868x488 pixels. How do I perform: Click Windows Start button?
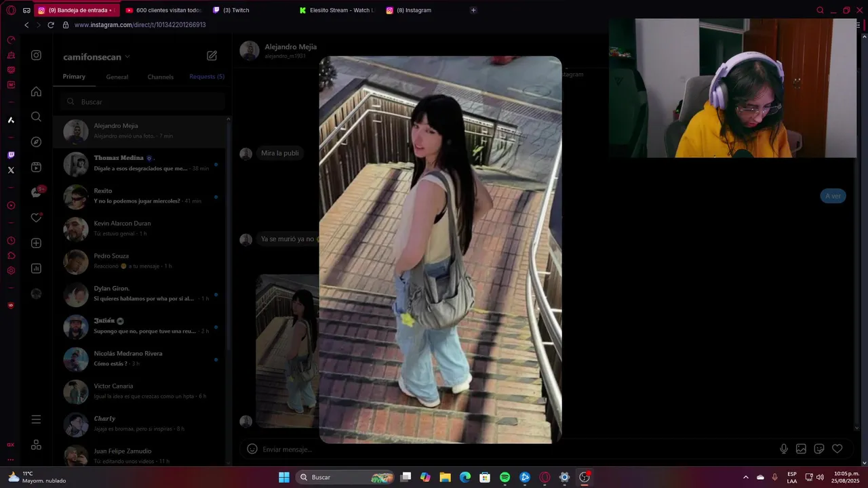point(284,477)
